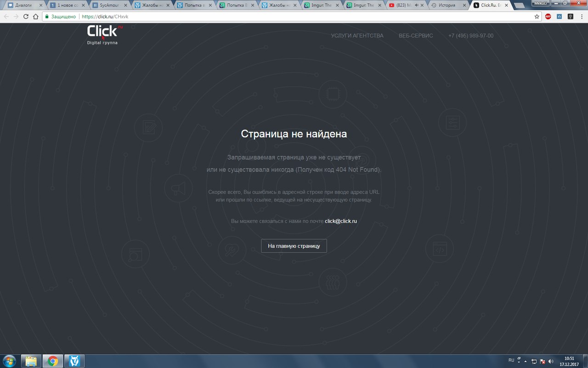The height and width of the screenshot is (368, 588).
Task: Open the RU language switcher
Action: [x=511, y=360]
